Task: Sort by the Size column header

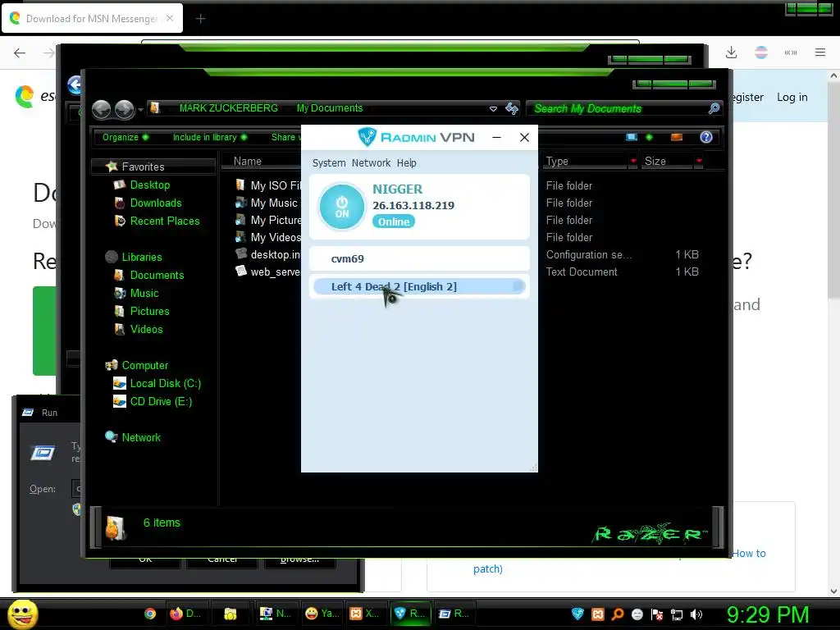Action: click(x=655, y=162)
